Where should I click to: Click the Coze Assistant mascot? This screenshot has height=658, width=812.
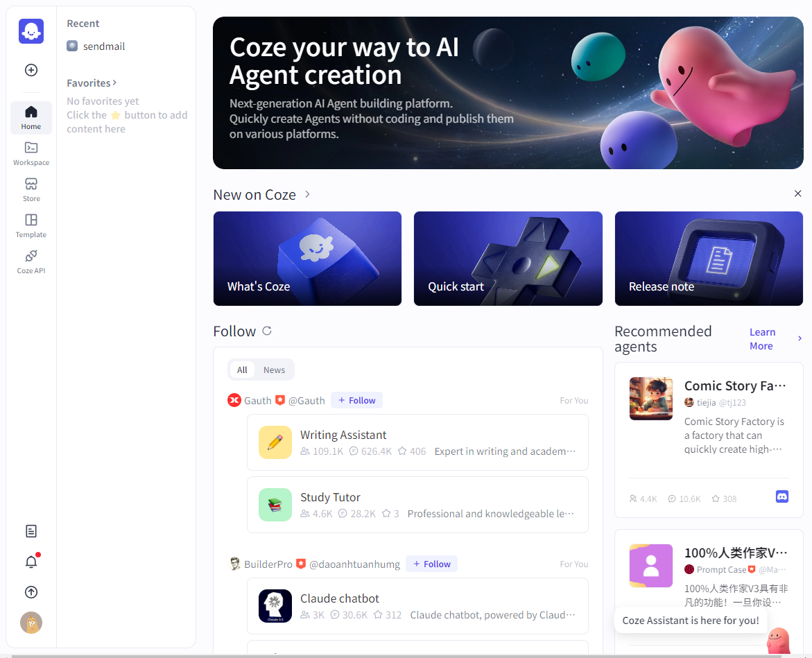tap(778, 641)
